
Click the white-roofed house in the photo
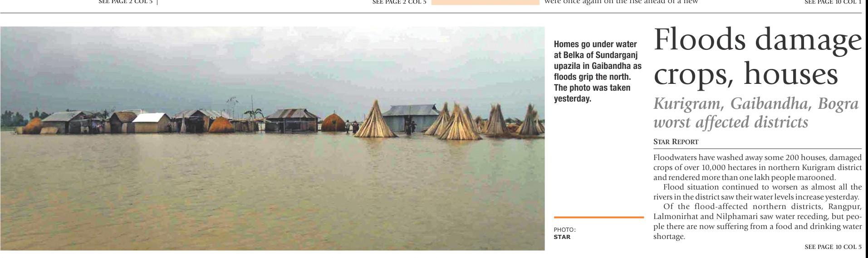coord(151,122)
